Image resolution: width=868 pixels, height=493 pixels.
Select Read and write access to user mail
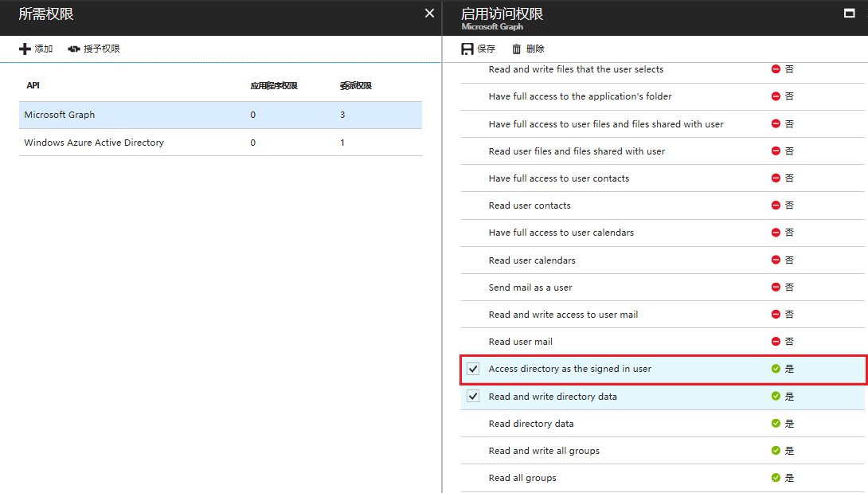pyautogui.click(x=563, y=315)
